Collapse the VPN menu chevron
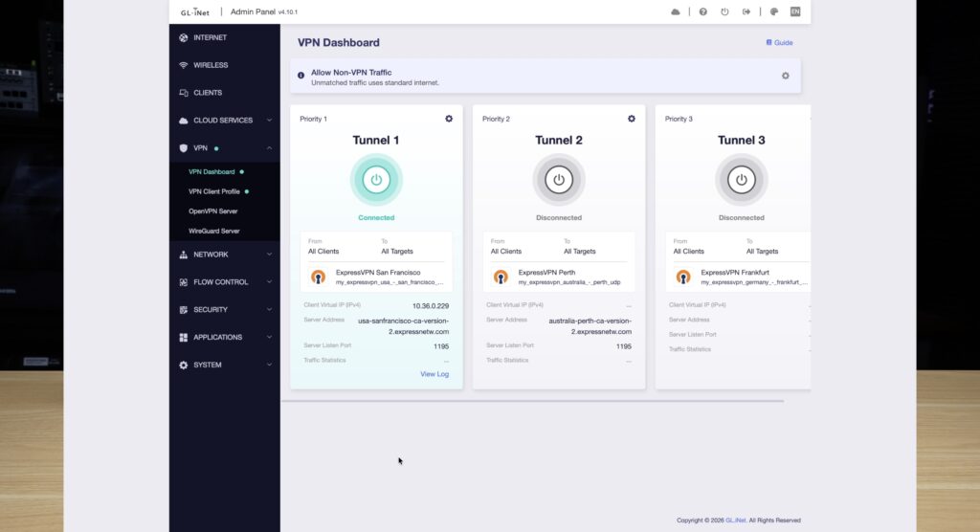980x532 pixels. [269, 148]
